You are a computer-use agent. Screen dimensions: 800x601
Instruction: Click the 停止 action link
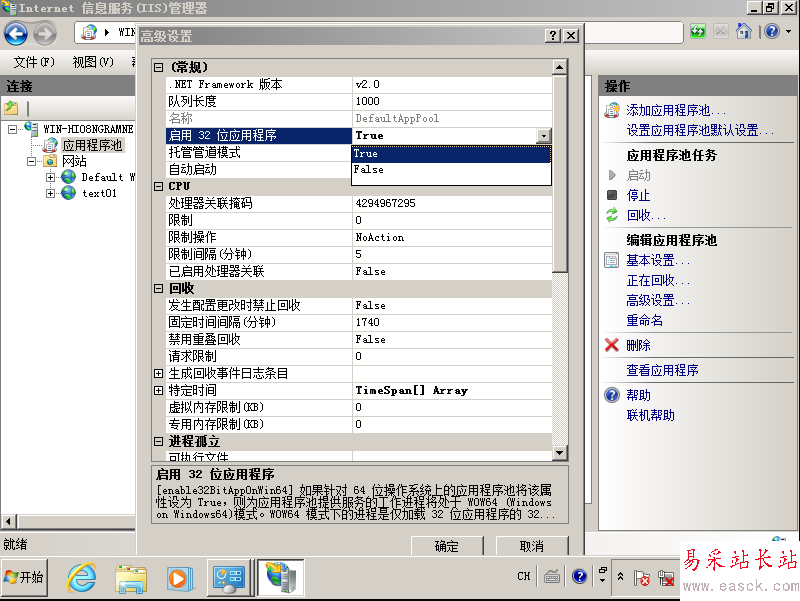(638, 195)
